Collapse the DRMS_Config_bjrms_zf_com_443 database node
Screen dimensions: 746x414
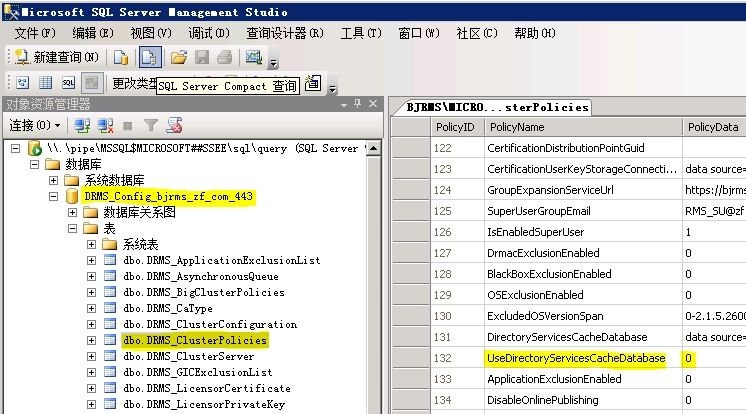pos(53,197)
